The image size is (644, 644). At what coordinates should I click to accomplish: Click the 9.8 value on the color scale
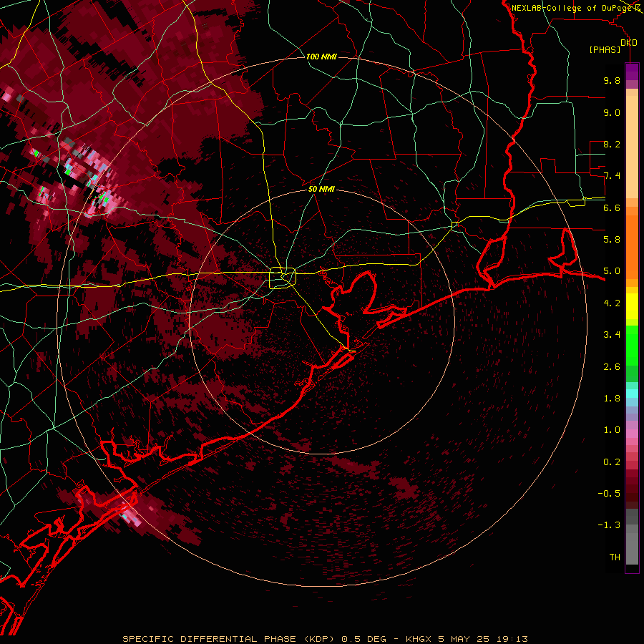[612, 80]
